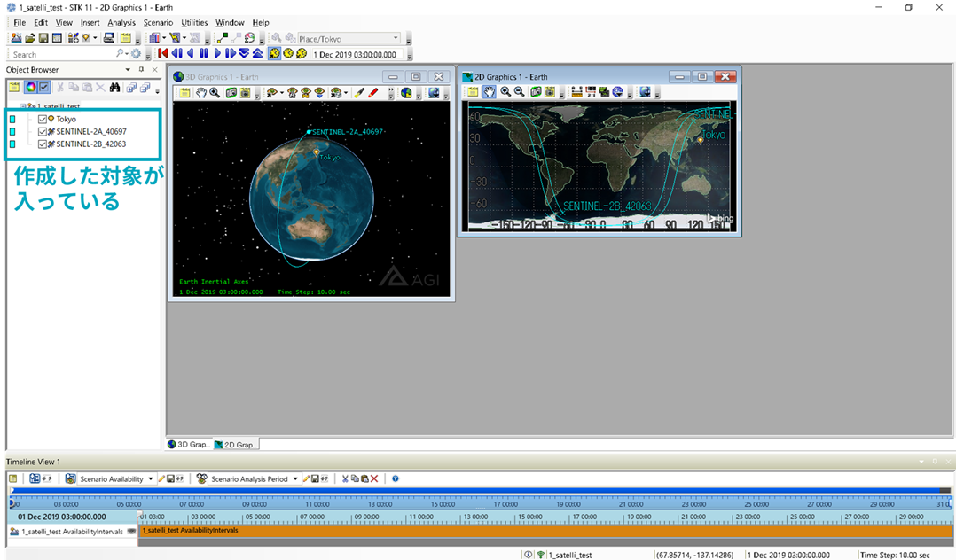Viewport: 956px width, 560px height.
Task: Switch to the 3D Graphics window tab
Action: tap(190, 444)
